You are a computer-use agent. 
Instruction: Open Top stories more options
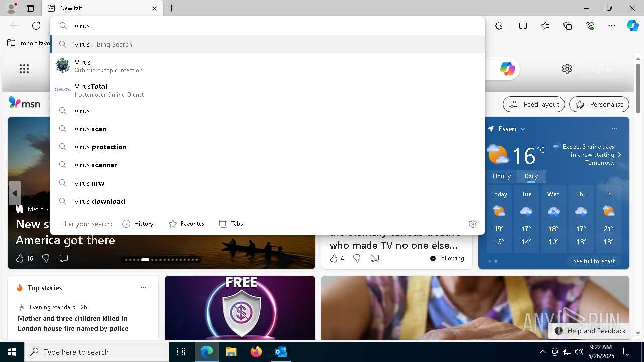pos(143,288)
